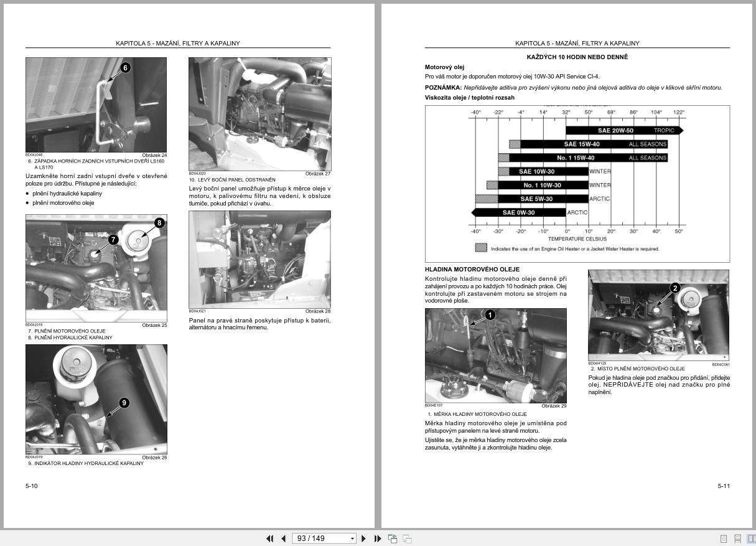Click the 'SAE 0W-30' chart bar

pos(518,213)
